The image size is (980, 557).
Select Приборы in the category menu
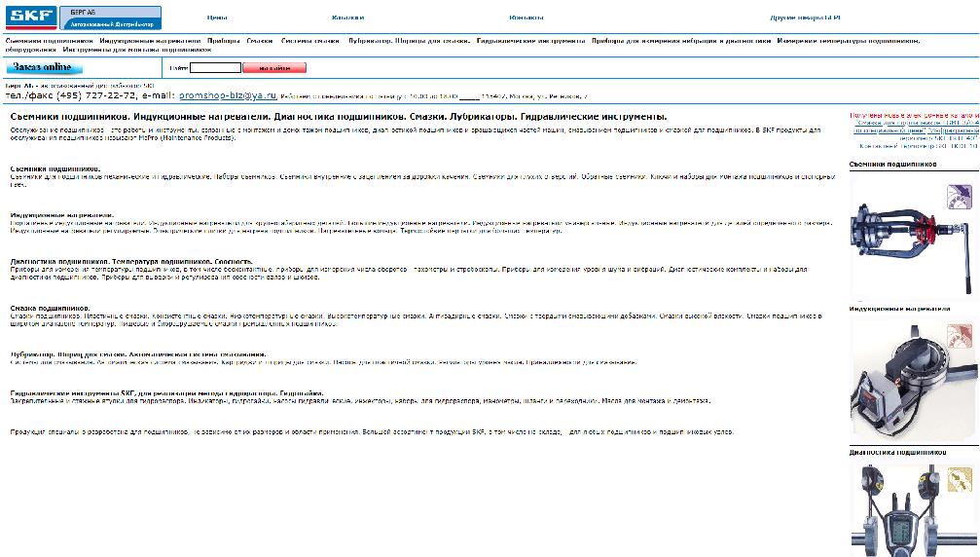pyautogui.click(x=224, y=41)
